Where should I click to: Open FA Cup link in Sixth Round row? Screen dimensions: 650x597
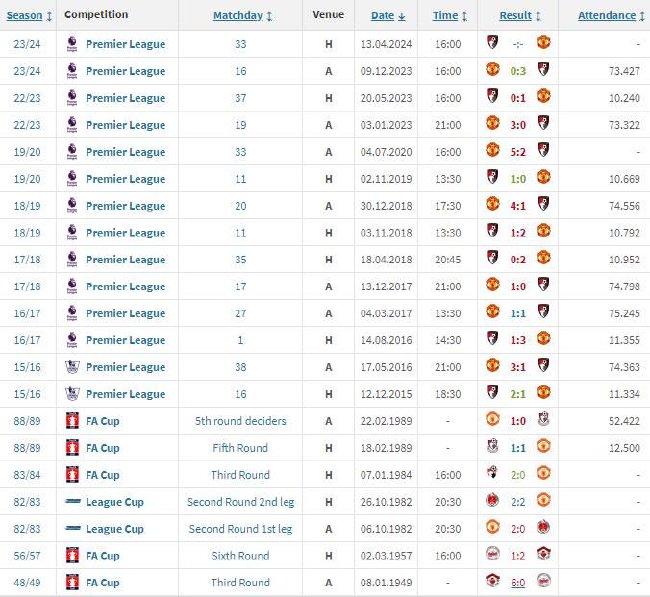pyautogui.click(x=103, y=556)
